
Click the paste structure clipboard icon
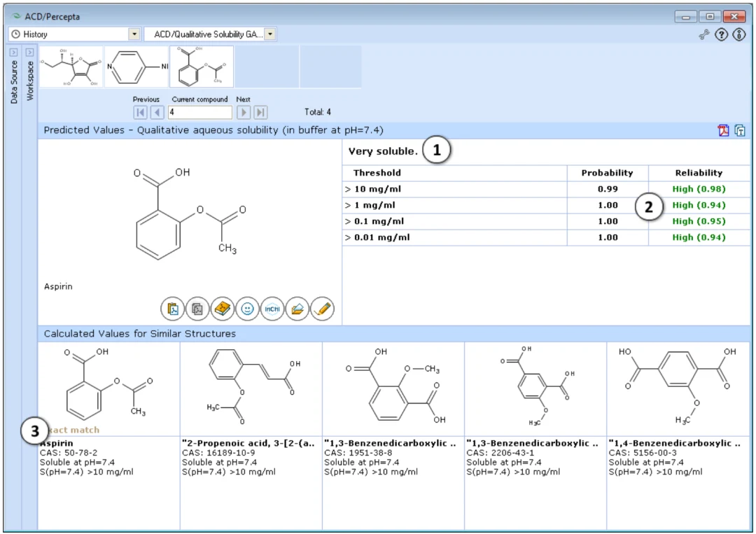tap(173, 309)
